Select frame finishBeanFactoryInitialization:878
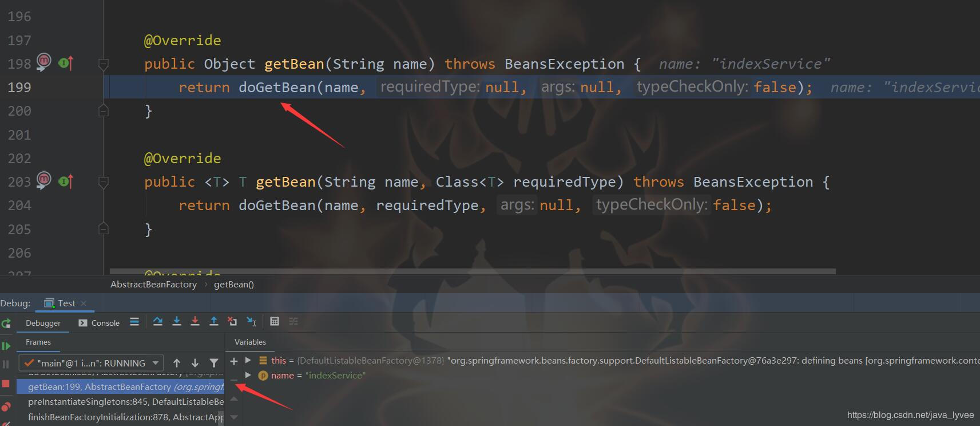This screenshot has height=426, width=980. [120, 417]
